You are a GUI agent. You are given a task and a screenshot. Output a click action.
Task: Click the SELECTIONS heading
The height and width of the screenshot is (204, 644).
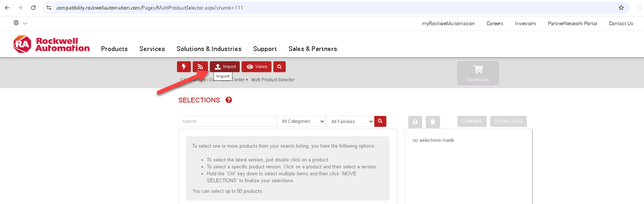point(199,100)
